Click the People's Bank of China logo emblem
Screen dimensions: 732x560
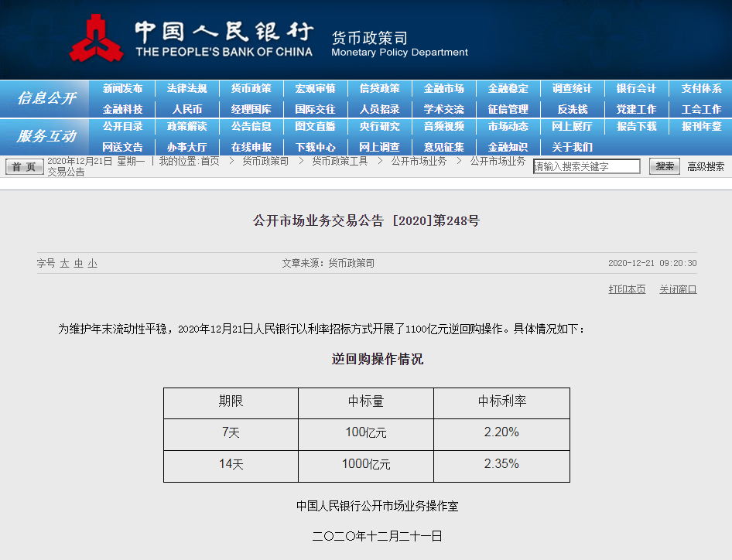96,39
